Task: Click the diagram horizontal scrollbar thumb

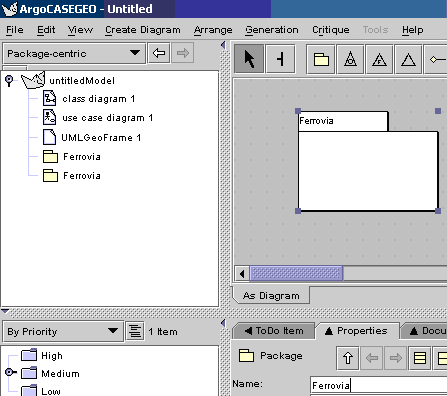Action: click(x=296, y=274)
